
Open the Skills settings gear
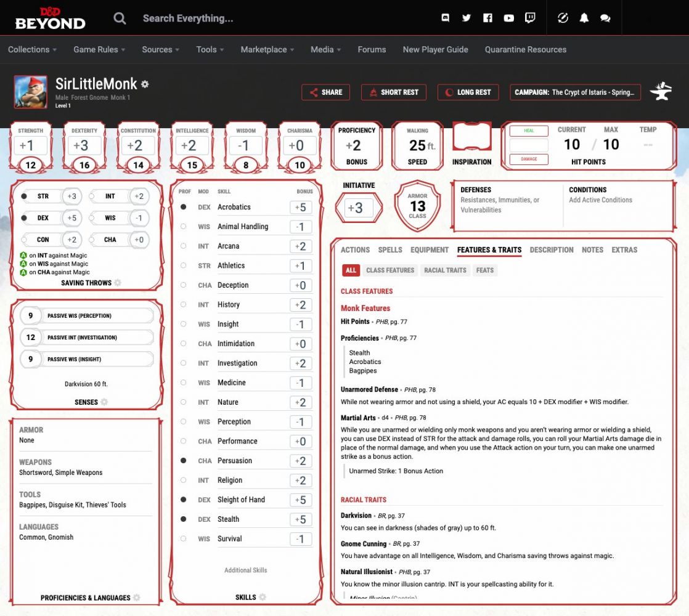(263, 597)
